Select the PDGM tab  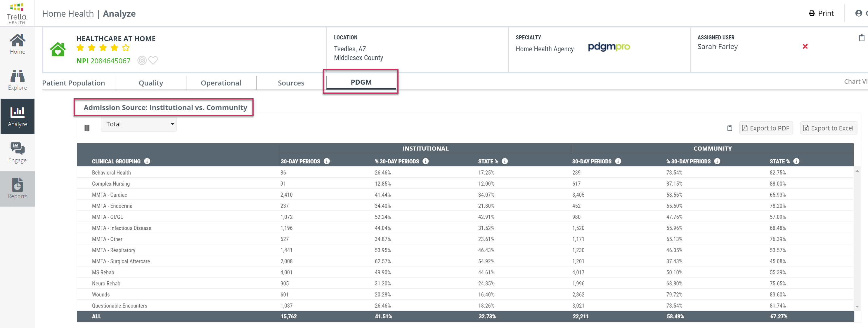point(361,82)
